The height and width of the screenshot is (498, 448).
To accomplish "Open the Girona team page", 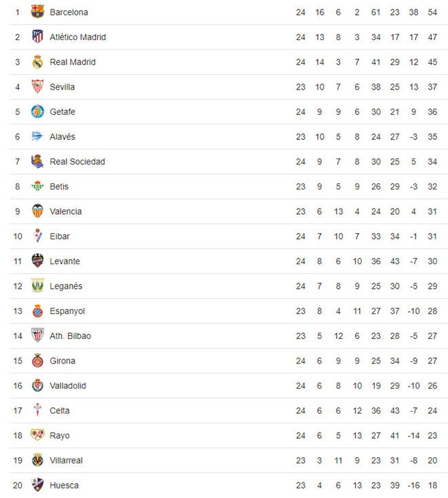I will tap(62, 361).
